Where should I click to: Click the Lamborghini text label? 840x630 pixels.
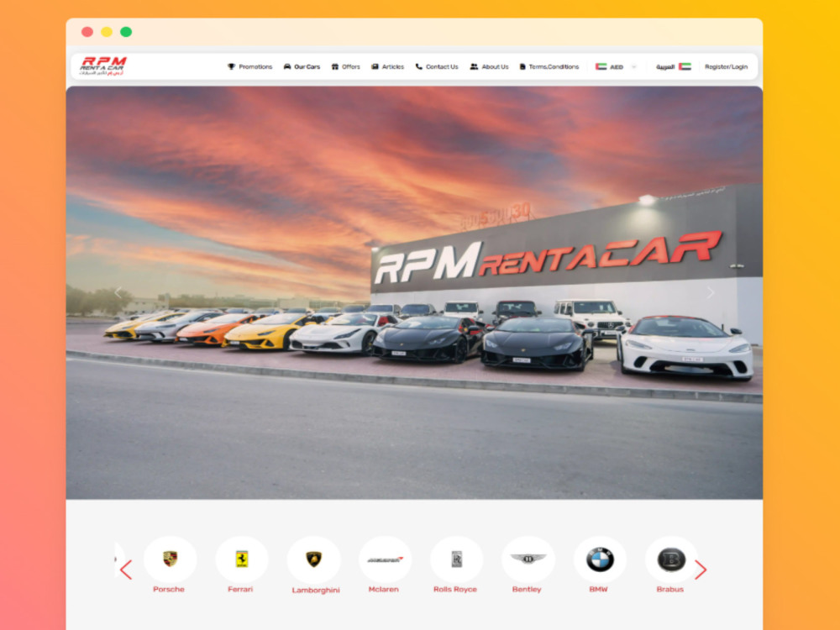[316, 590]
